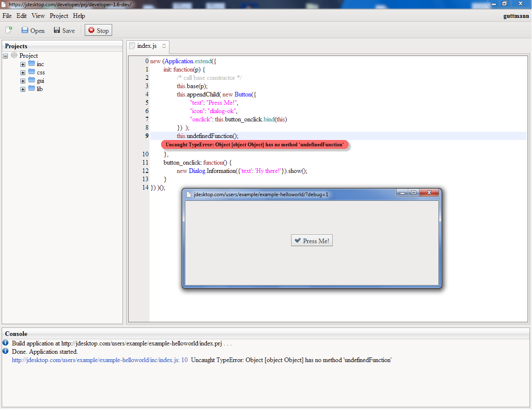The height and width of the screenshot is (409, 532).
Task: Click the Save toolbar button
Action: (x=64, y=30)
